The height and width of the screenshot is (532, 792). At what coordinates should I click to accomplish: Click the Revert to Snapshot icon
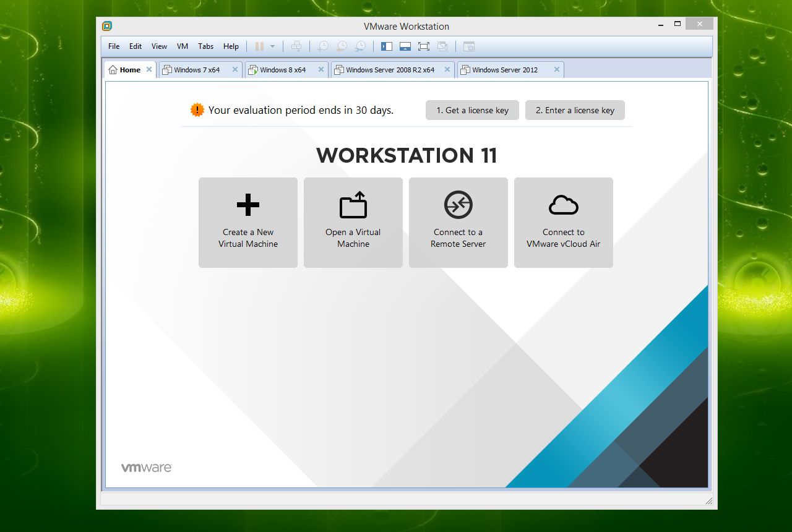[x=341, y=46]
